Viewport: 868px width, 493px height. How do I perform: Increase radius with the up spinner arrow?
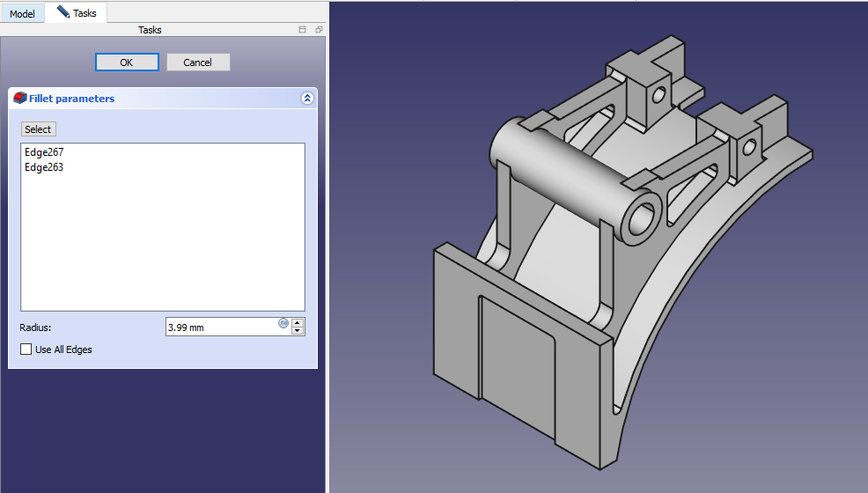click(x=298, y=322)
